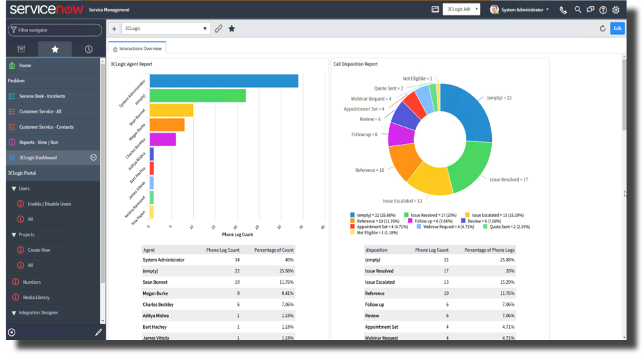Open the phone softphone icon in header
The image size is (644, 363).
pos(563,10)
